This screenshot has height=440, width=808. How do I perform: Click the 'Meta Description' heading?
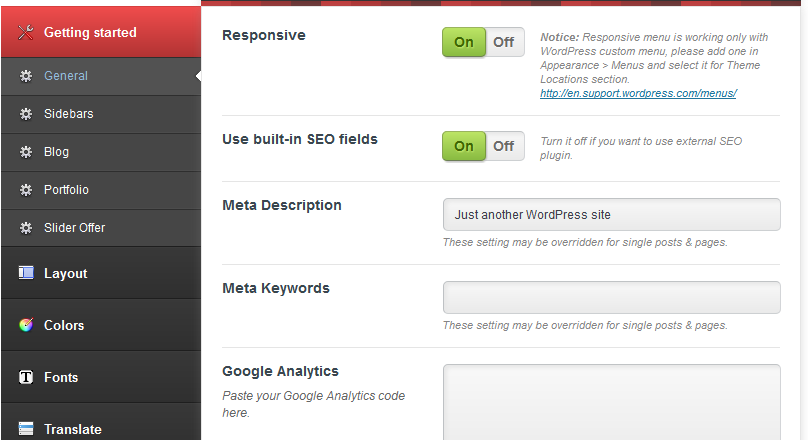[282, 205]
